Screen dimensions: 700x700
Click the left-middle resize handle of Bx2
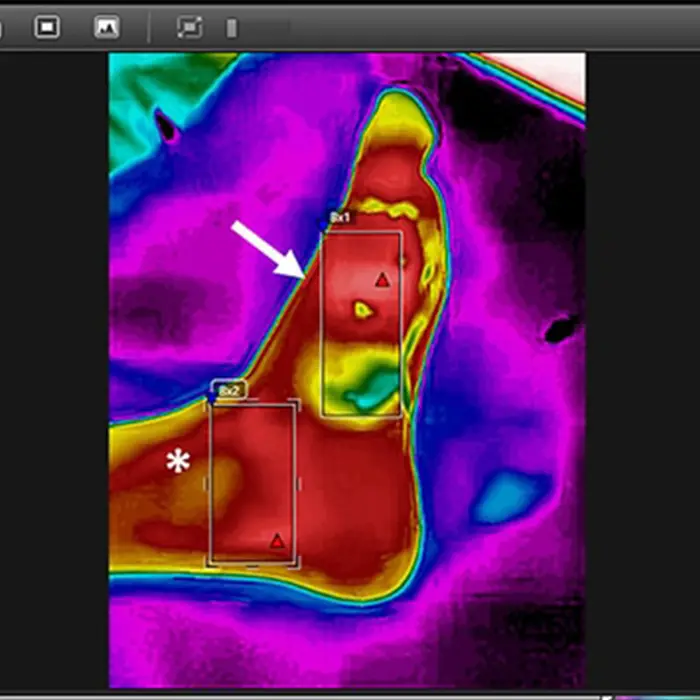208,484
